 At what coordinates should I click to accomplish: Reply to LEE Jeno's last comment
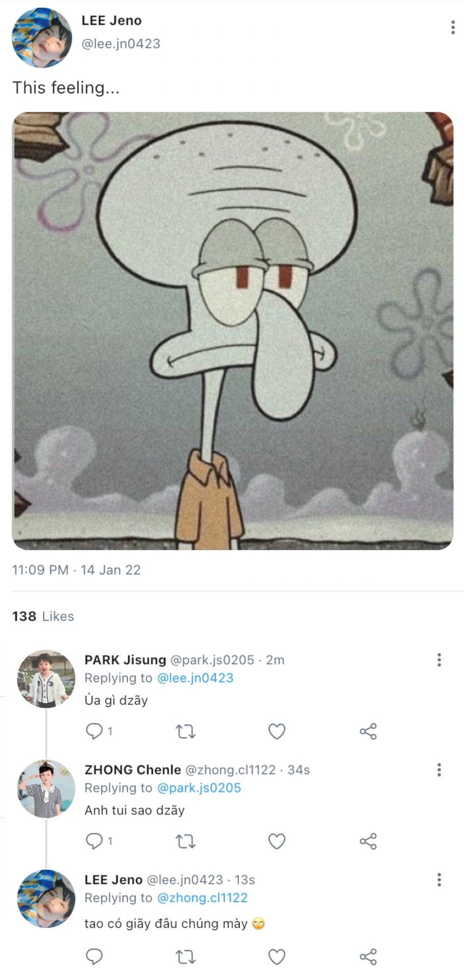(x=94, y=957)
